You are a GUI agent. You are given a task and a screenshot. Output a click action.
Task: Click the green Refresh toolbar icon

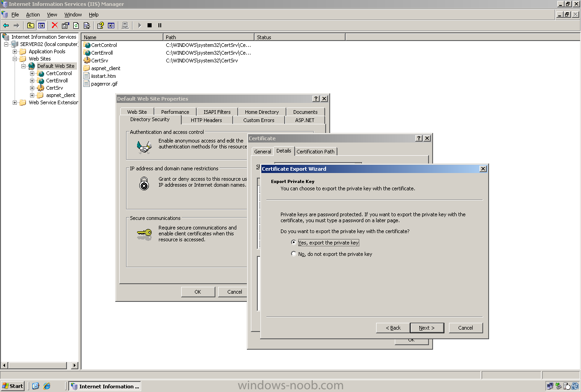[76, 25]
